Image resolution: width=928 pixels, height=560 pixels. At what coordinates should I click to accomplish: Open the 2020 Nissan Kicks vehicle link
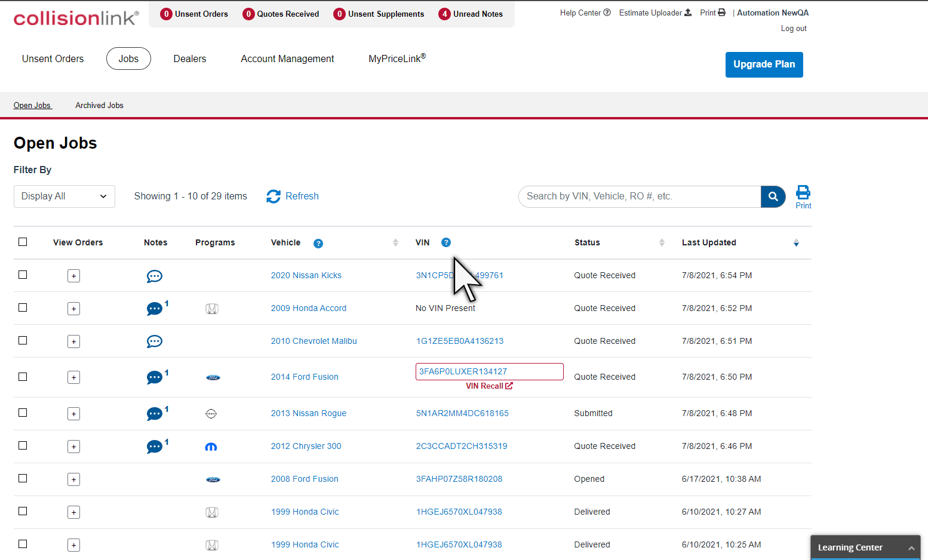click(x=306, y=275)
